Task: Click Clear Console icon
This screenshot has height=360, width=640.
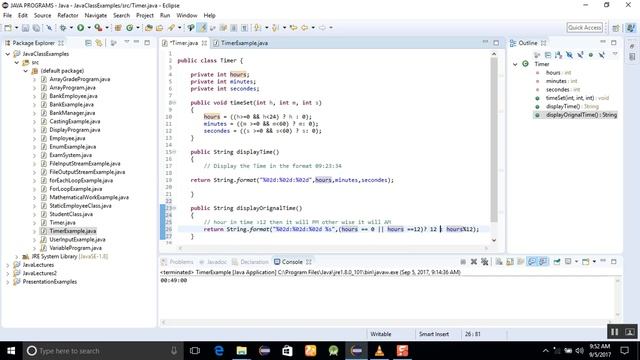Action: [x=499, y=262]
